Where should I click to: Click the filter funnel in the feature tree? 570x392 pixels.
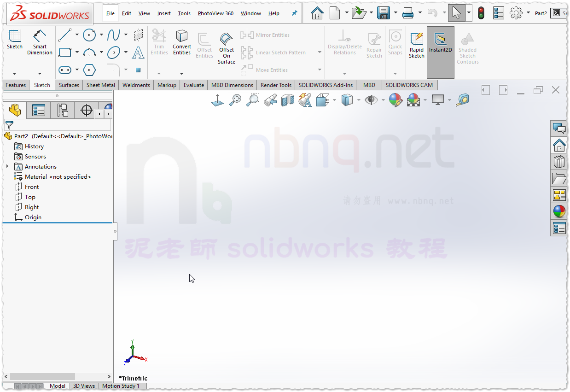click(x=9, y=125)
